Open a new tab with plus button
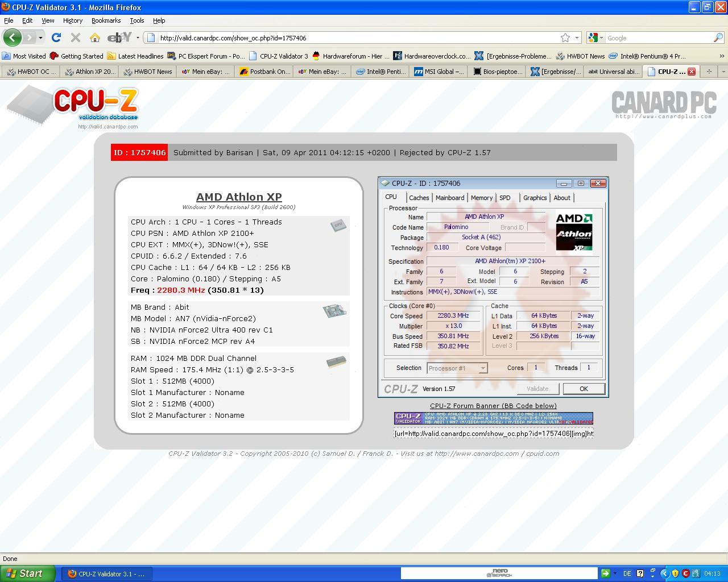This screenshot has height=582, width=728. tap(709, 72)
